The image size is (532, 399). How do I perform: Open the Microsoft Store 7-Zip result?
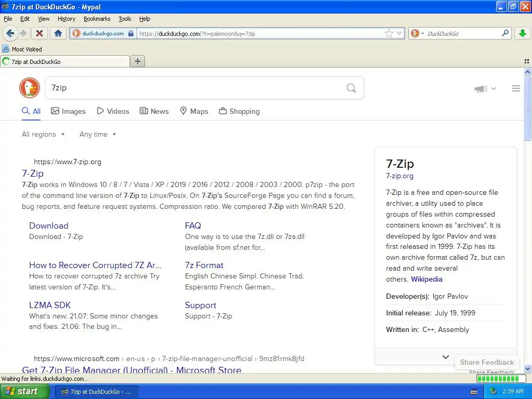pos(131,369)
